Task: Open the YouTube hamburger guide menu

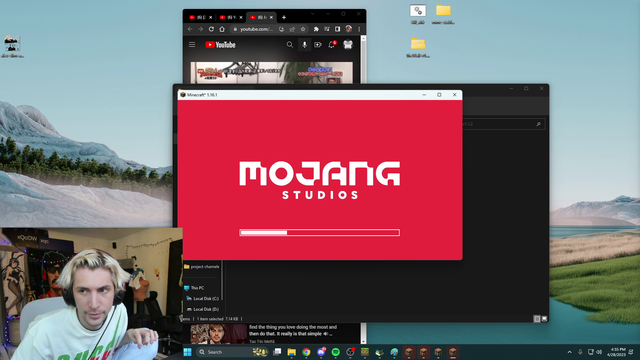Action: [192, 44]
